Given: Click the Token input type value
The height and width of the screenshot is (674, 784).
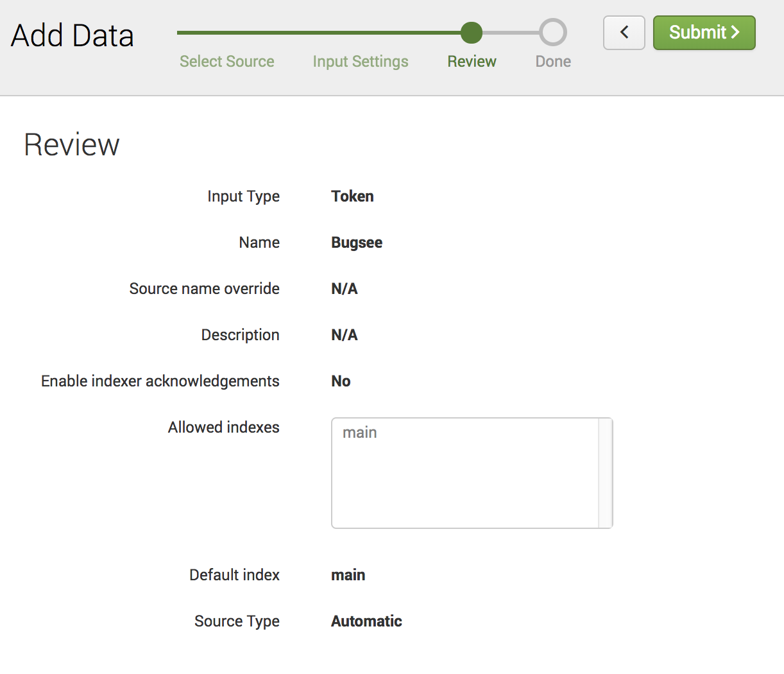Looking at the screenshot, I should [x=352, y=196].
